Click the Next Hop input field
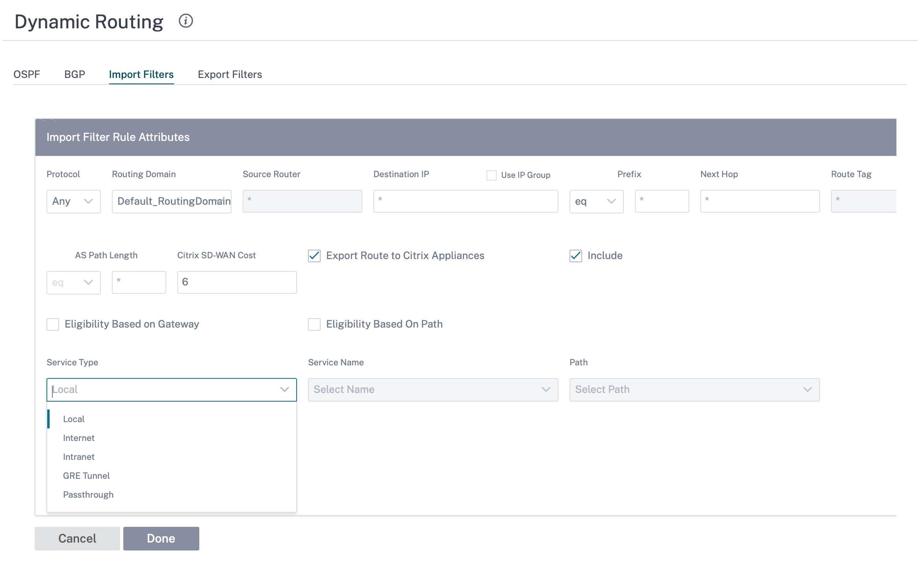The width and height of the screenshot is (924, 567). [x=760, y=201]
